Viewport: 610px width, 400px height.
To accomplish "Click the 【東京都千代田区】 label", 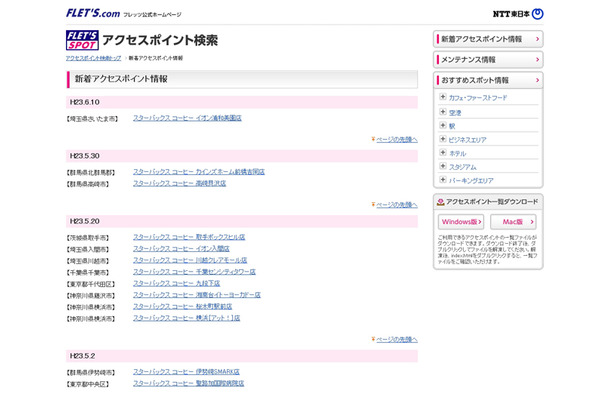I will click(91, 284).
